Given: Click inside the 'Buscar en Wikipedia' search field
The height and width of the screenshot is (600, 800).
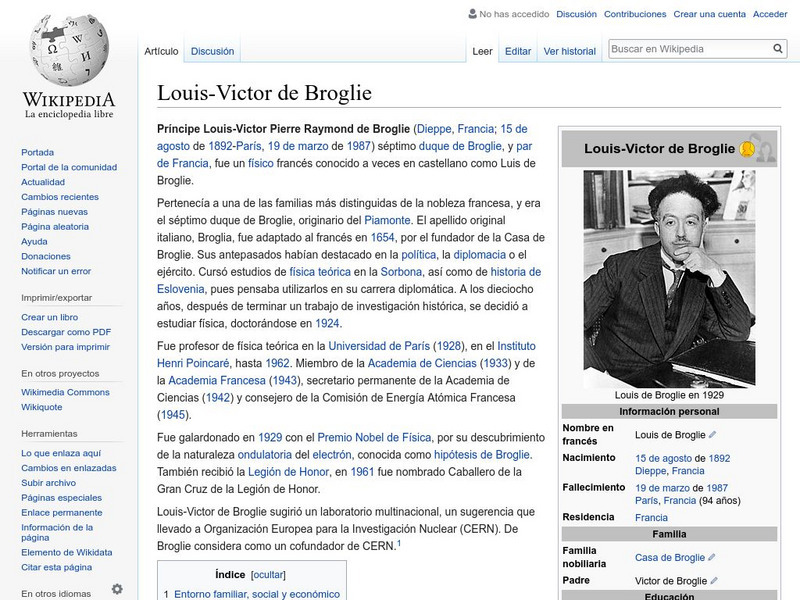Looking at the screenshot, I should (680, 46).
